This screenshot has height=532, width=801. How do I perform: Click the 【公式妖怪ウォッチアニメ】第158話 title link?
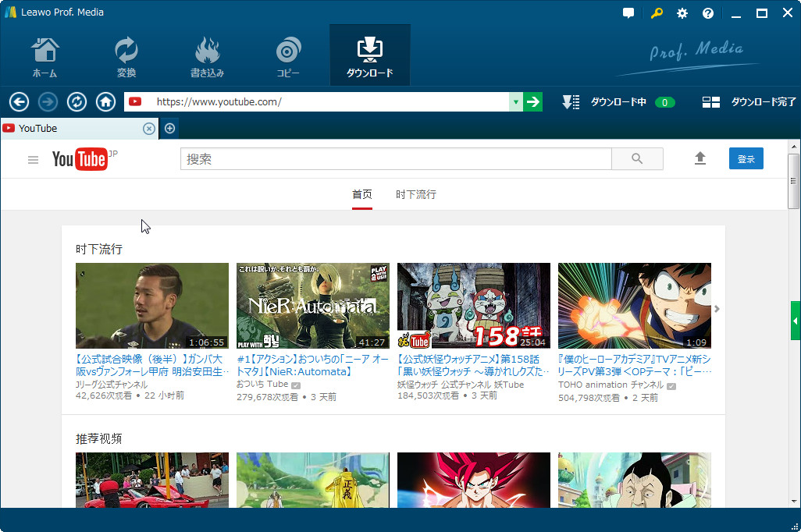pyautogui.click(x=474, y=366)
